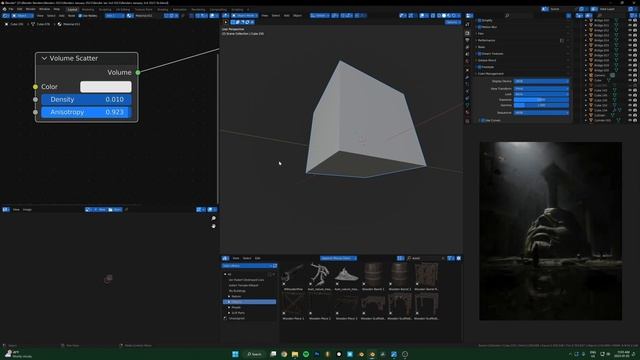
Task: Open the Display Device dropdown
Action: (541, 81)
